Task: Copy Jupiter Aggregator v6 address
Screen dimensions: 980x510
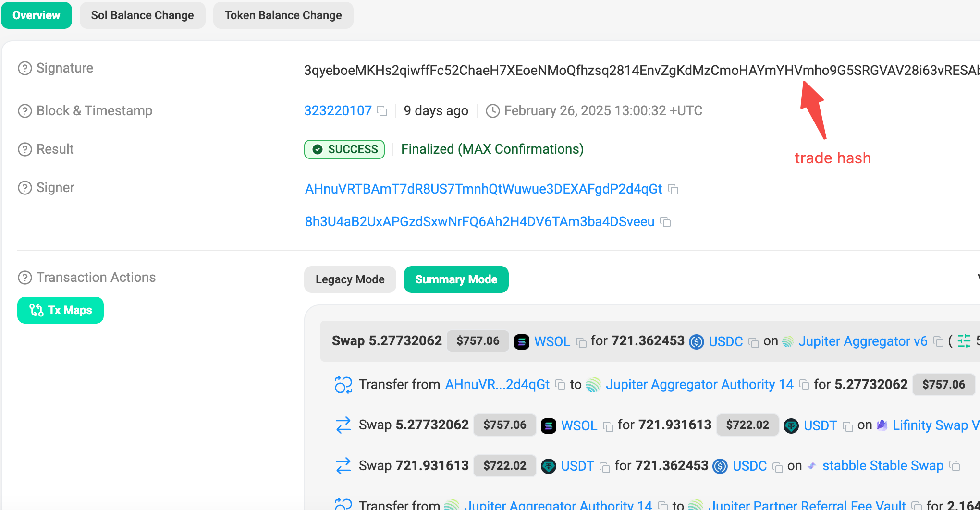Action: (938, 342)
